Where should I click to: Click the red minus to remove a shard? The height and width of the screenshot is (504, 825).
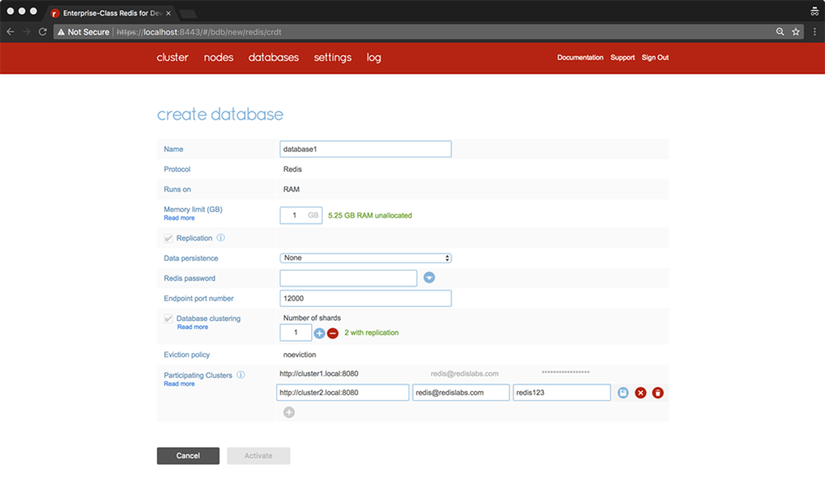point(333,333)
